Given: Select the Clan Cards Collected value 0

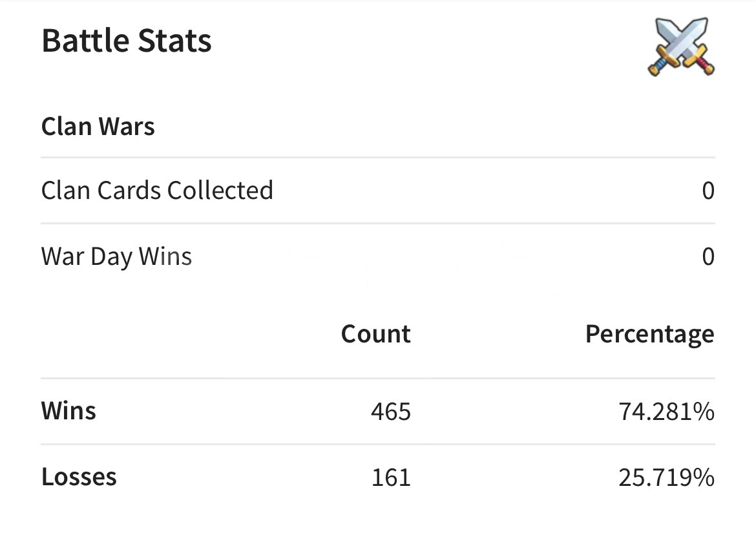Looking at the screenshot, I should (708, 191).
